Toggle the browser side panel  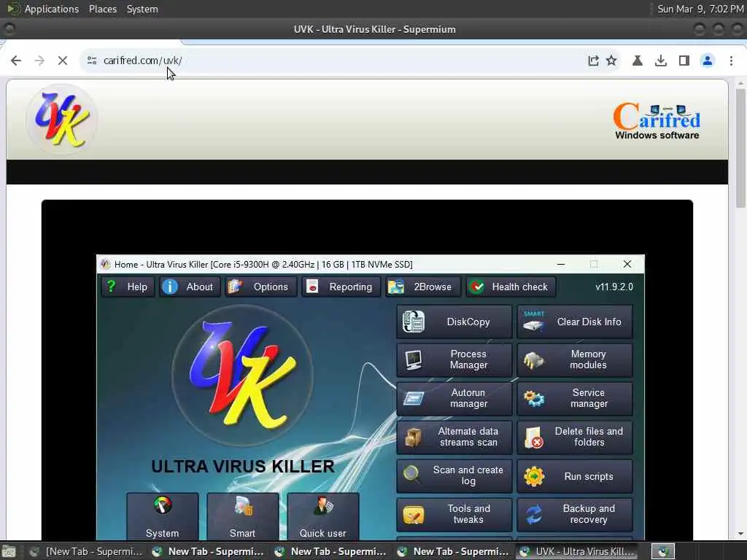[x=684, y=61]
